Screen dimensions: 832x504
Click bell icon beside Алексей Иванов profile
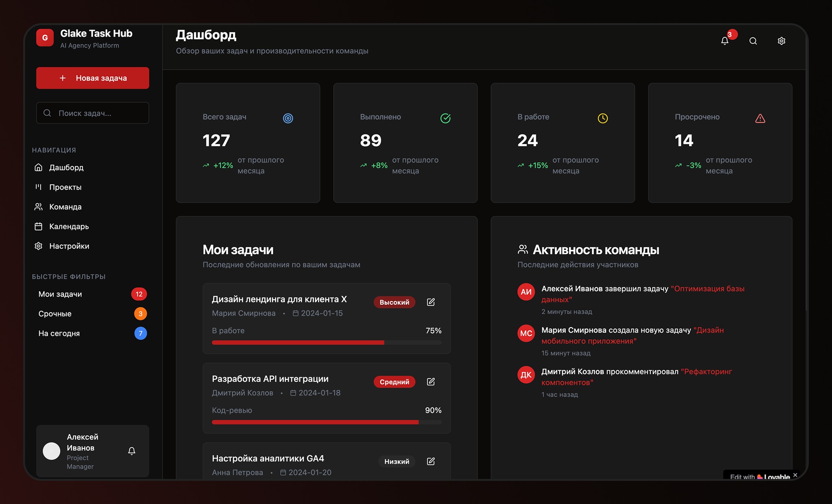coord(132,451)
